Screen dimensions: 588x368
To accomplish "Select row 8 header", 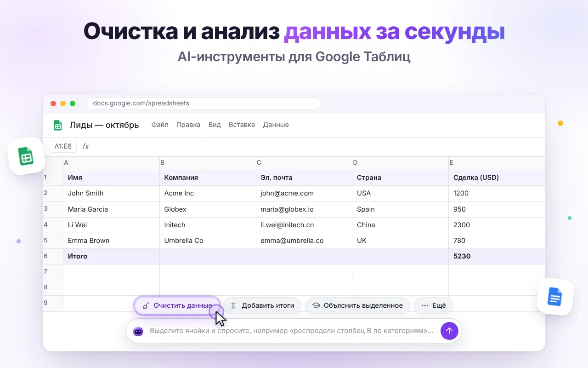I will (53, 287).
